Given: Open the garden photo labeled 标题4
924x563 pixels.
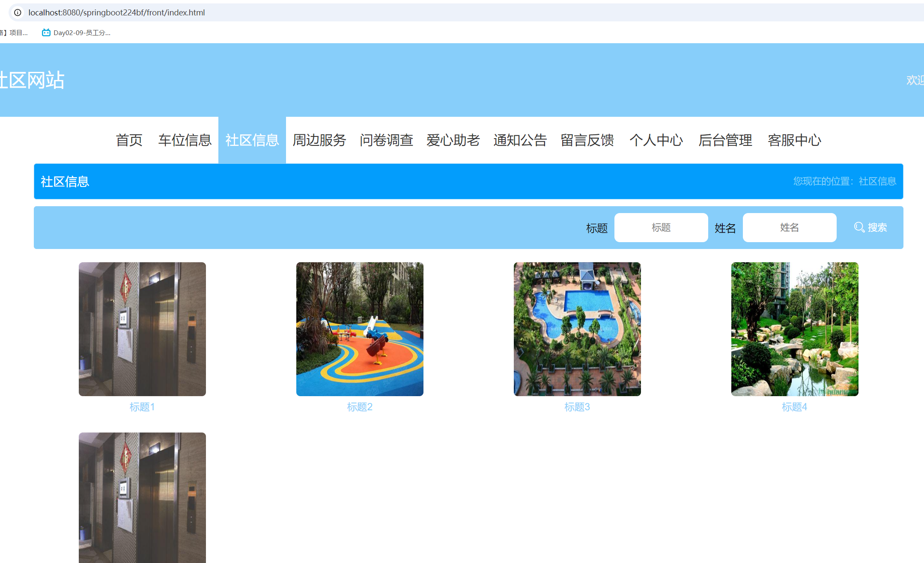Looking at the screenshot, I should click(794, 329).
